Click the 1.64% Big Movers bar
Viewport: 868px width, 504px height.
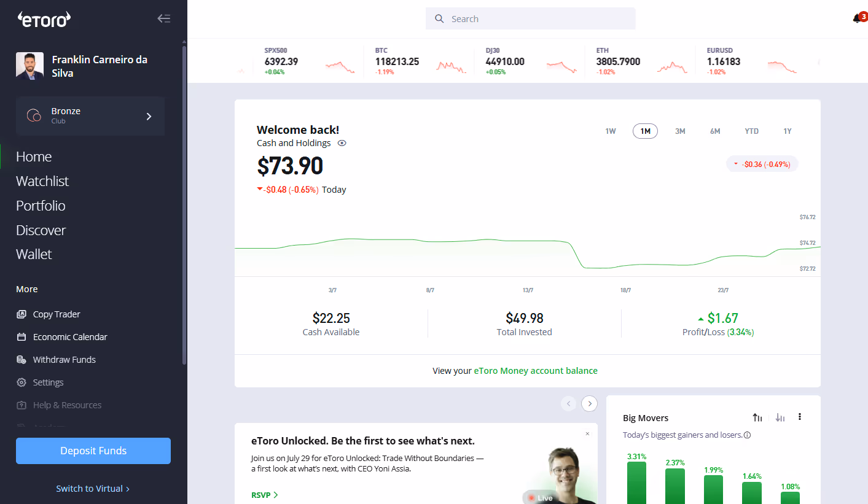pos(752,493)
